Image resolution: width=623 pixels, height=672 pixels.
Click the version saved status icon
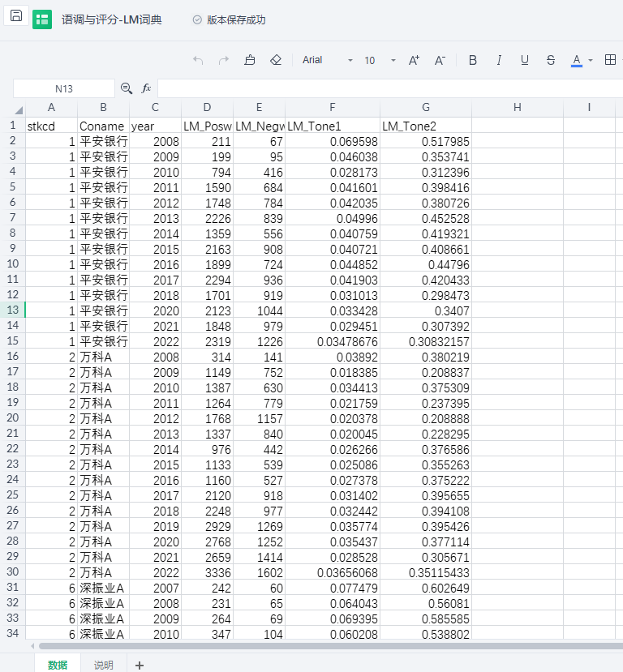pyautogui.click(x=197, y=19)
